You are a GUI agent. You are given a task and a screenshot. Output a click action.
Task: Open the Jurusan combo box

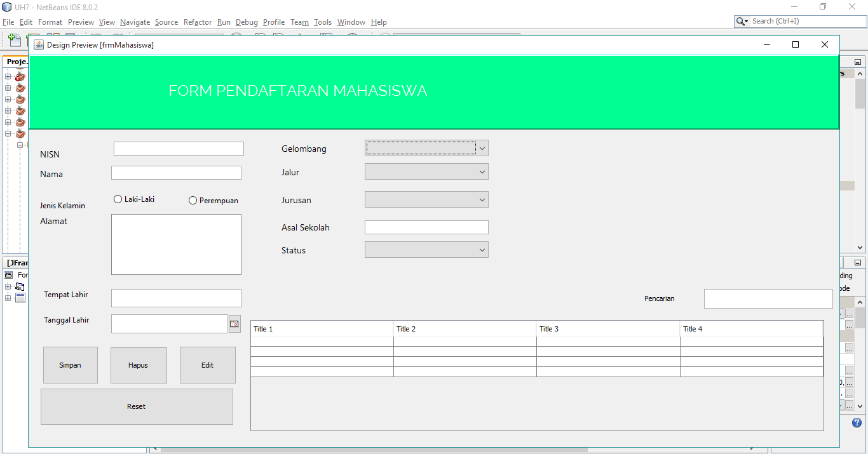pyautogui.click(x=482, y=199)
